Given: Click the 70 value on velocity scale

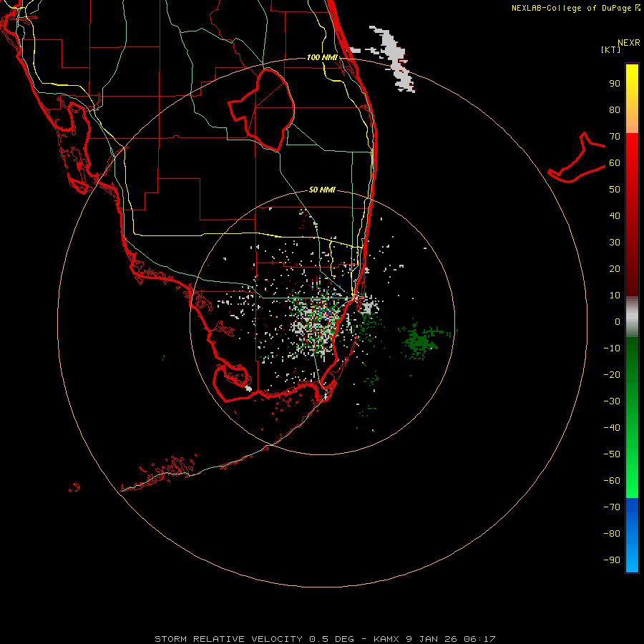Looking at the screenshot, I should [615, 137].
